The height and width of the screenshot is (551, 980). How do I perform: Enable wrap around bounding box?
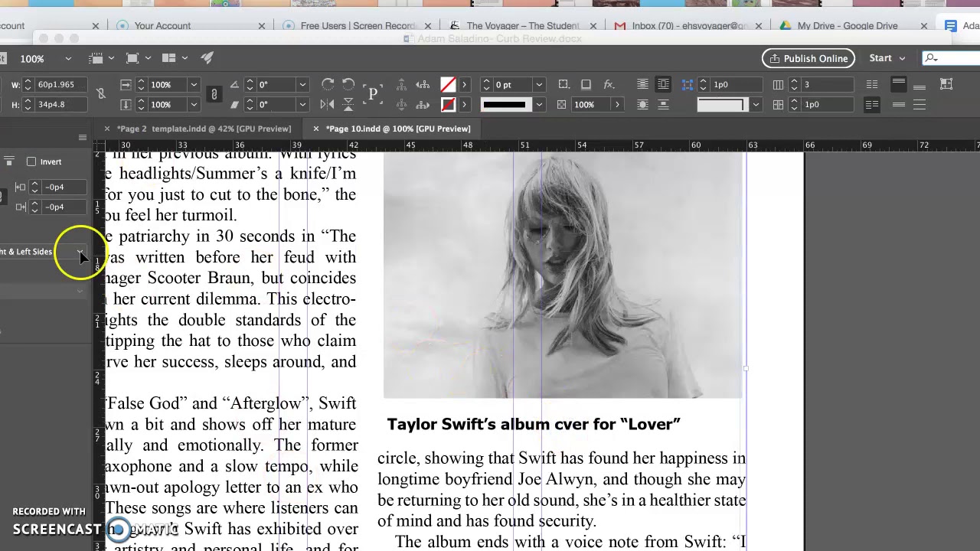tap(663, 84)
